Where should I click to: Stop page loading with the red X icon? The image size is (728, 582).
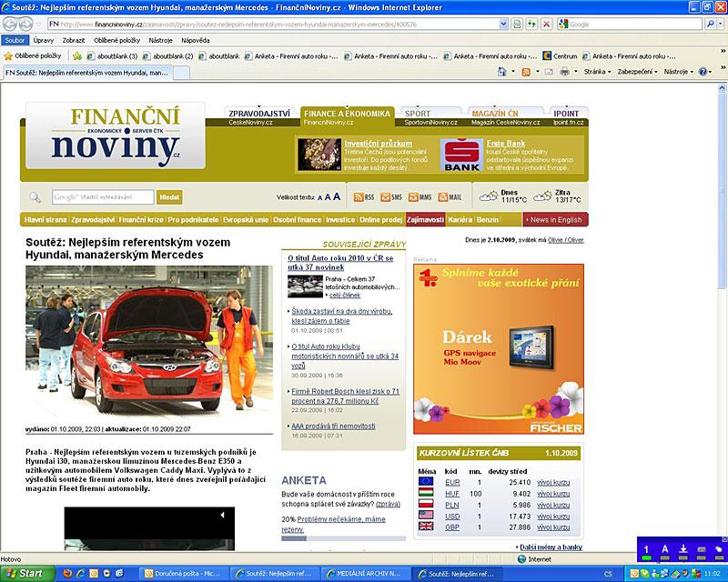click(547, 24)
